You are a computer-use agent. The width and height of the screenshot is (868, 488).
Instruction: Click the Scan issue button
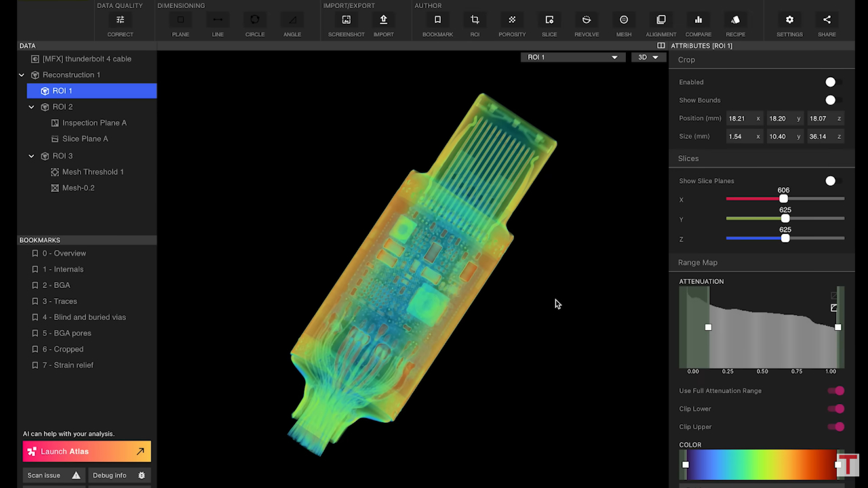point(54,476)
